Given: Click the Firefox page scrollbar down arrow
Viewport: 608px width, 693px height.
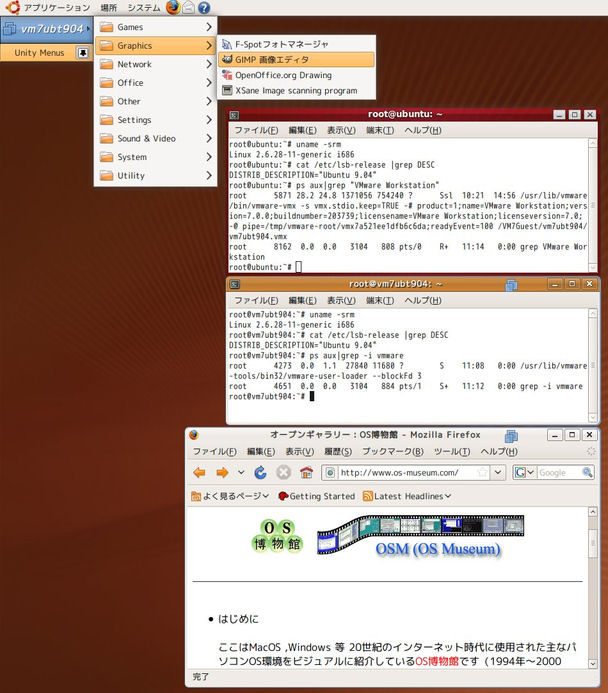Looking at the screenshot, I should point(593,664).
